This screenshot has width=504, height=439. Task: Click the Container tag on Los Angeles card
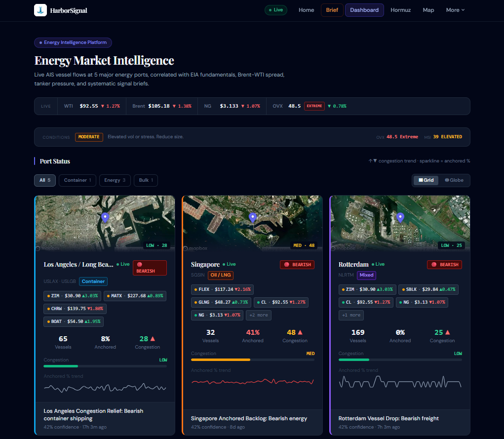click(x=93, y=281)
